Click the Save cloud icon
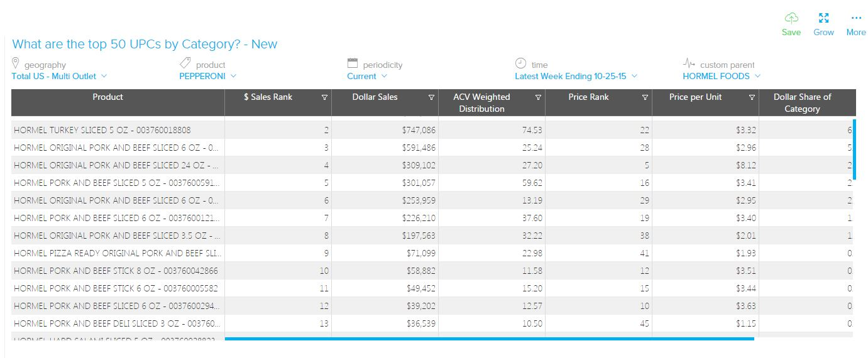Viewport: 868px width, 358px height. [791, 18]
